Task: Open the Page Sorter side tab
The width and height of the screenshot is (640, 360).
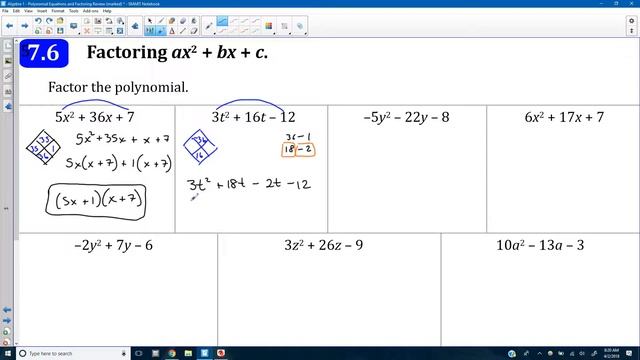Action: click(x=8, y=46)
